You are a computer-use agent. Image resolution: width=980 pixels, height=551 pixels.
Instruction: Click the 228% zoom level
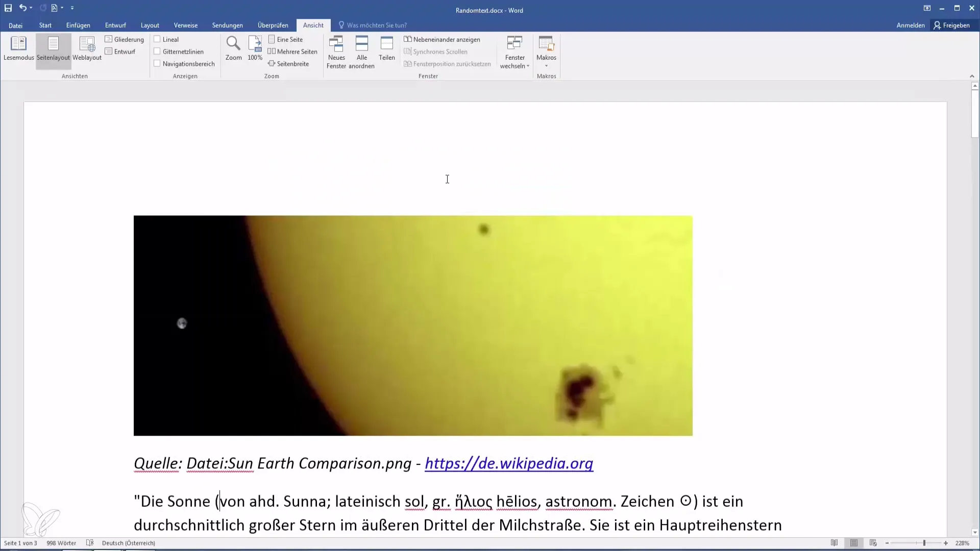point(962,543)
